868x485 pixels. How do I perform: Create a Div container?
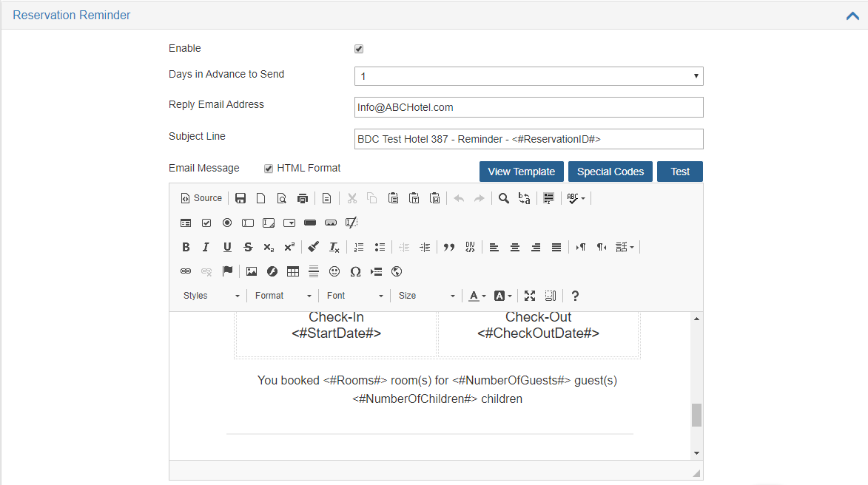tap(470, 247)
